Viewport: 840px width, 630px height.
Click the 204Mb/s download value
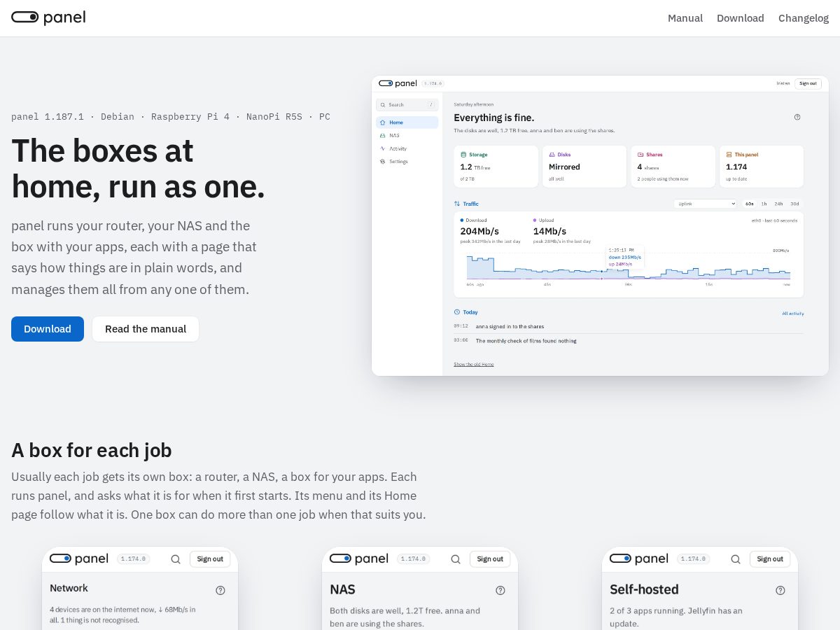pos(479,231)
